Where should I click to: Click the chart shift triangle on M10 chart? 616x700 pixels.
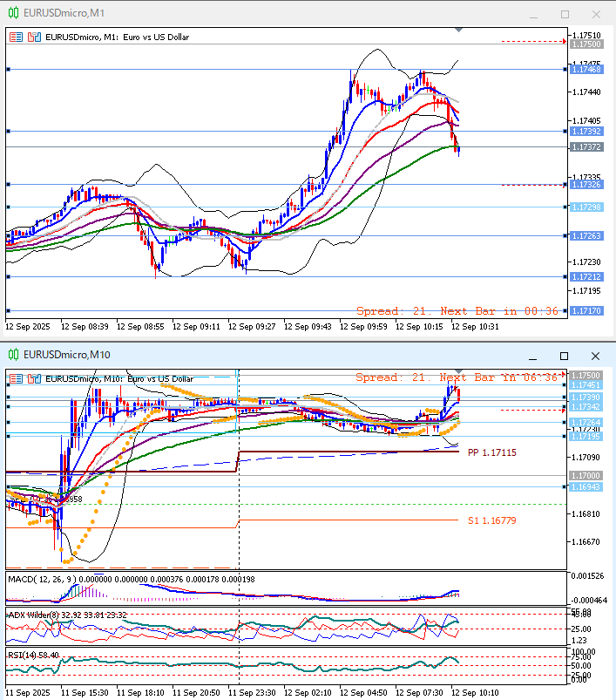459,372
